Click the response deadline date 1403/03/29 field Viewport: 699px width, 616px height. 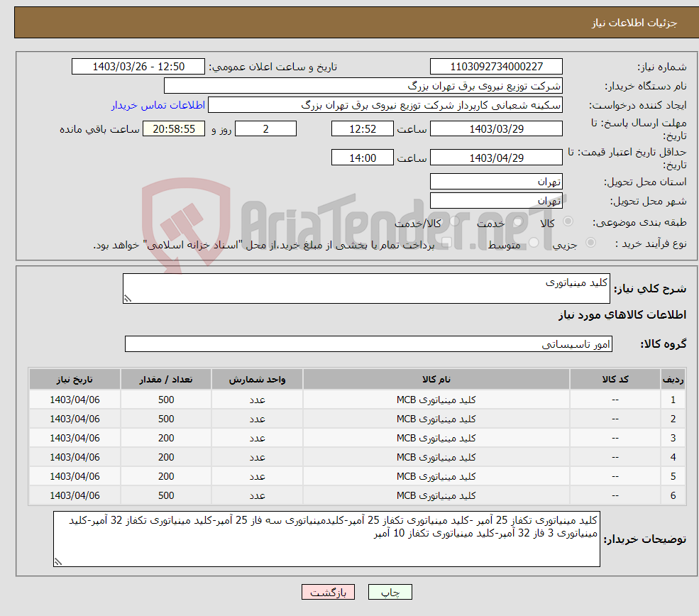pos(496,129)
